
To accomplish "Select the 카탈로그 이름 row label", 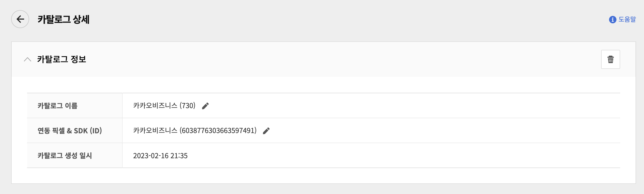I will pos(57,106).
